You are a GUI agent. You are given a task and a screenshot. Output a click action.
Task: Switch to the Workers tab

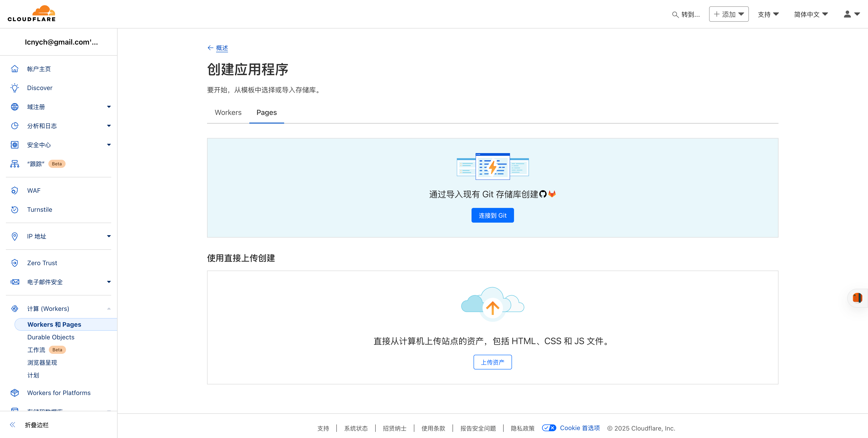(228, 113)
